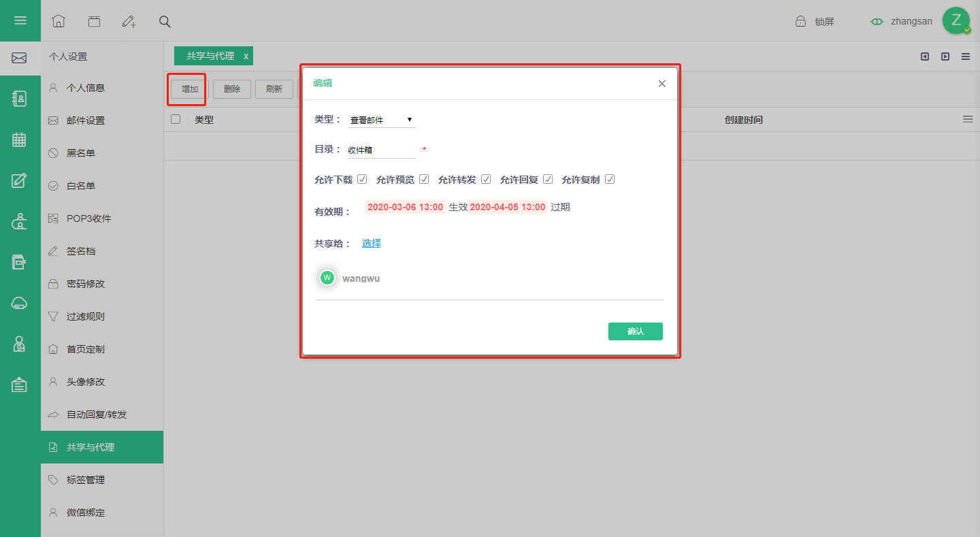Click the 锁屏 label
This screenshot has height=537, width=980.
pos(824,22)
